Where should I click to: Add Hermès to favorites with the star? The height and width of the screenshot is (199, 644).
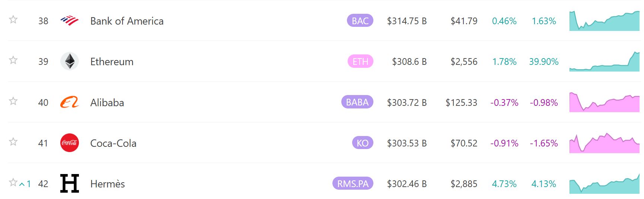tap(13, 182)
